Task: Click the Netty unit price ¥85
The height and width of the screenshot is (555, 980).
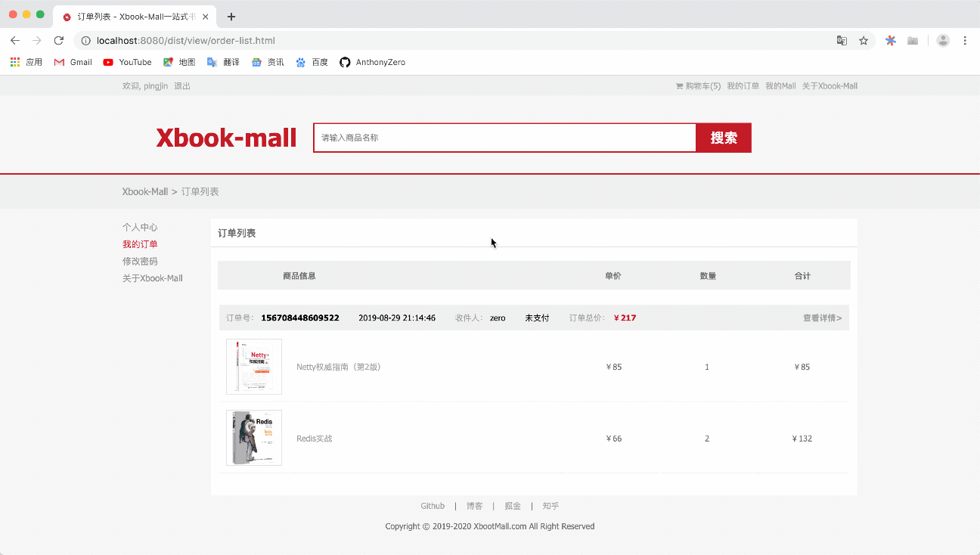Action: click(614, 367)
